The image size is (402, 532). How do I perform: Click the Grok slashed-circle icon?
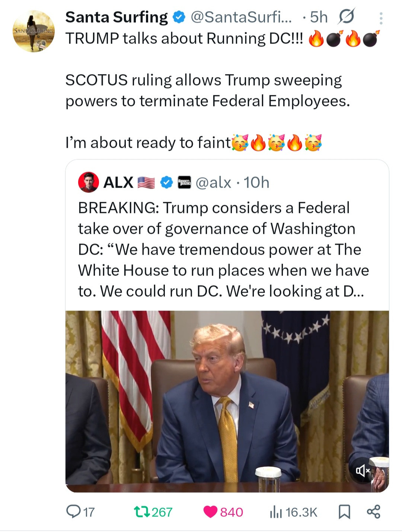(347, 17)
